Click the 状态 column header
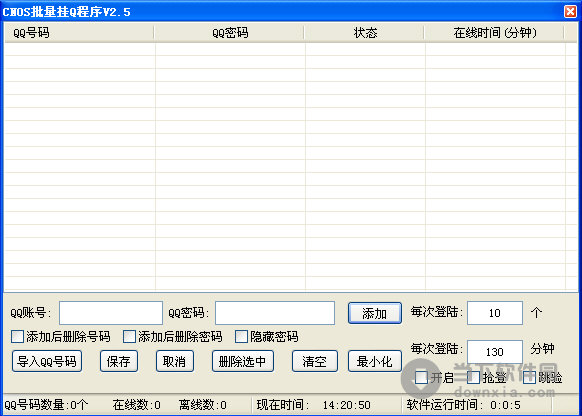582x416 pixels. tap(364, 33)
